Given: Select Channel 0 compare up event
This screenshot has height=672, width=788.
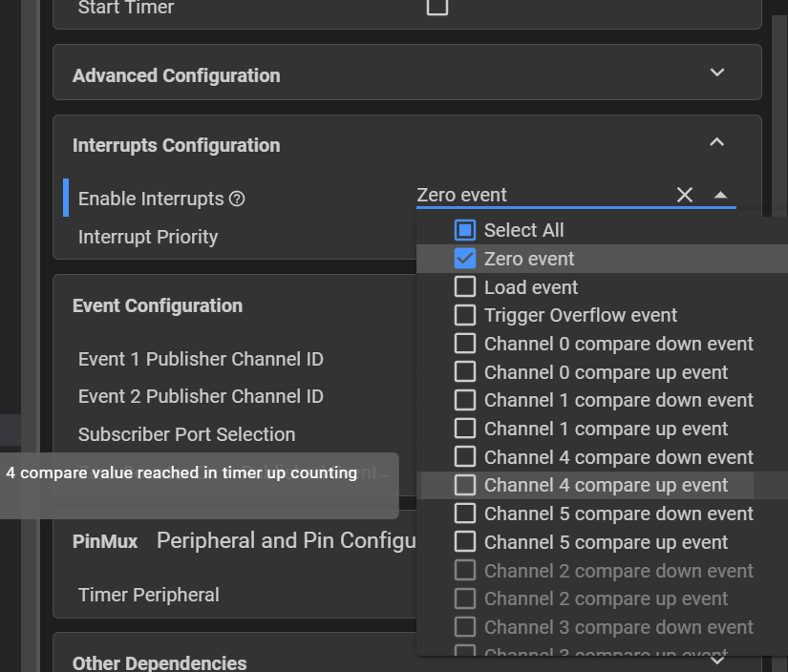Looking at the screenshot, I should tap(465, 372).
